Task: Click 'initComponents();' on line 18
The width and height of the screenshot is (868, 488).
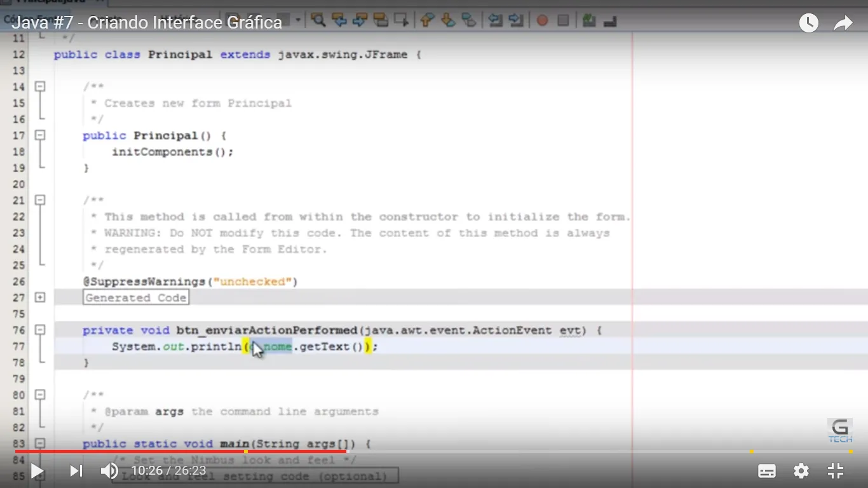Action: pyautogui.click(x=173, y=152)
